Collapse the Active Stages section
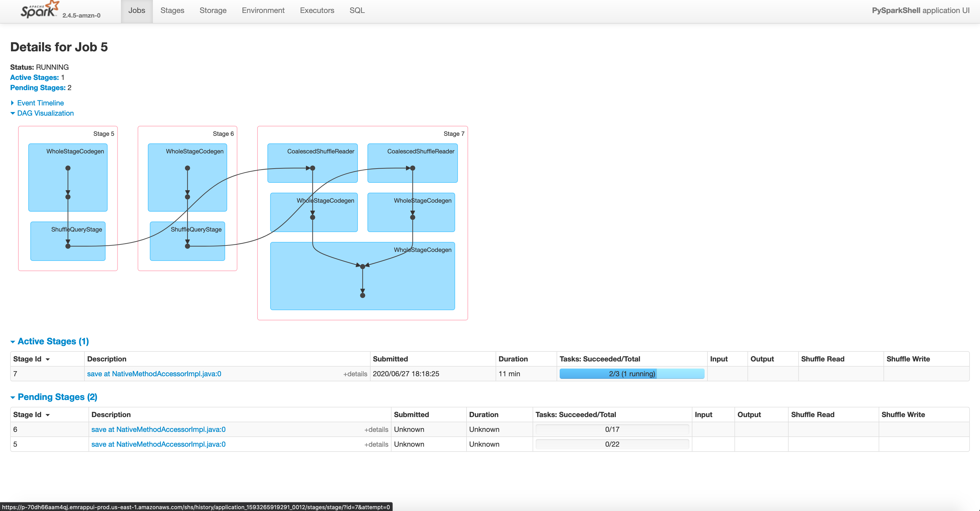The width and height of the screenshot is (980, 511). click(x=53, y=341)
